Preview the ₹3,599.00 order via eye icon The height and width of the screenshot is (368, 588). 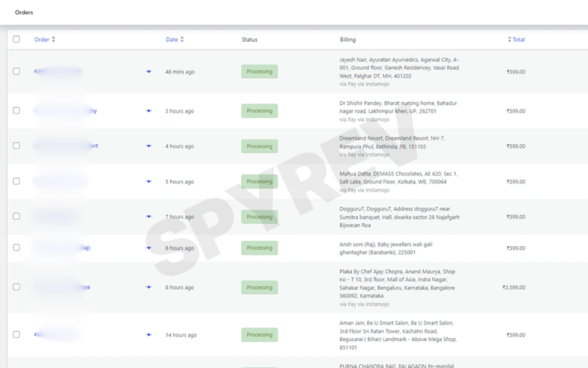coord(148,288)
